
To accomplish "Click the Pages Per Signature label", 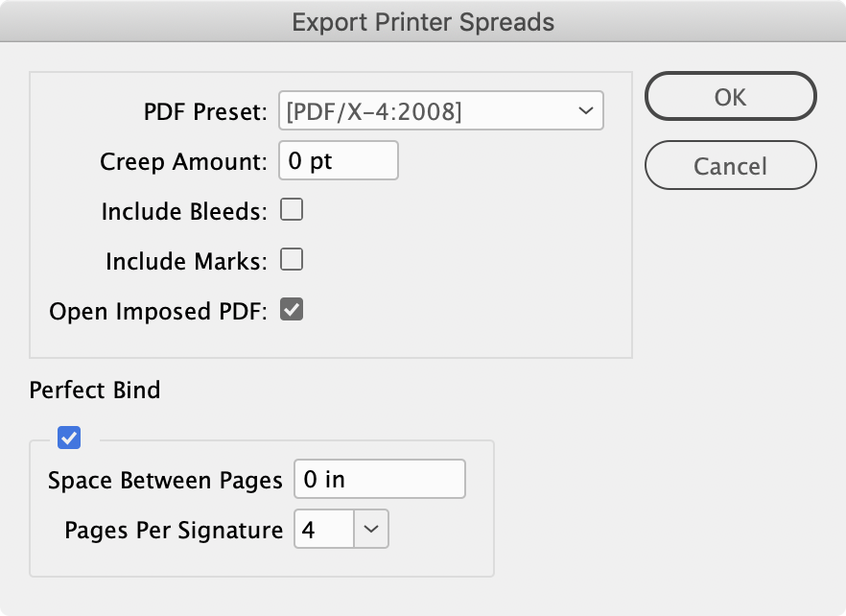I will click(x=173, y=528).
